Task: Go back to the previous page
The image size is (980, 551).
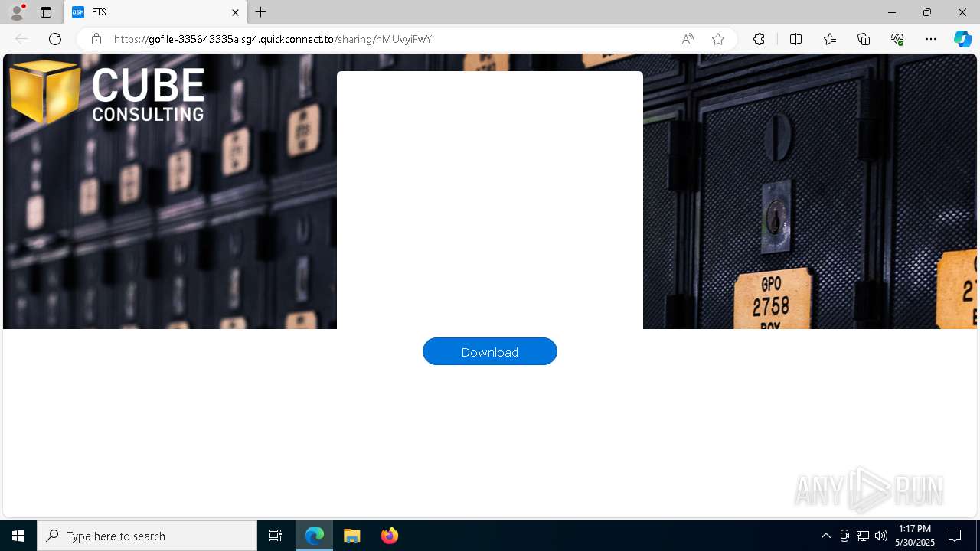Action: (21, 39)
